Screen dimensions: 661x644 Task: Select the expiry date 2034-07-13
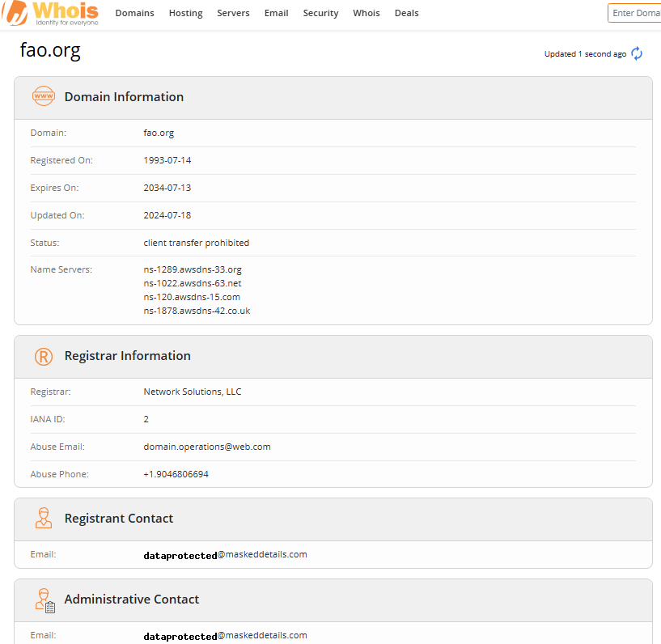click(167, 188)
